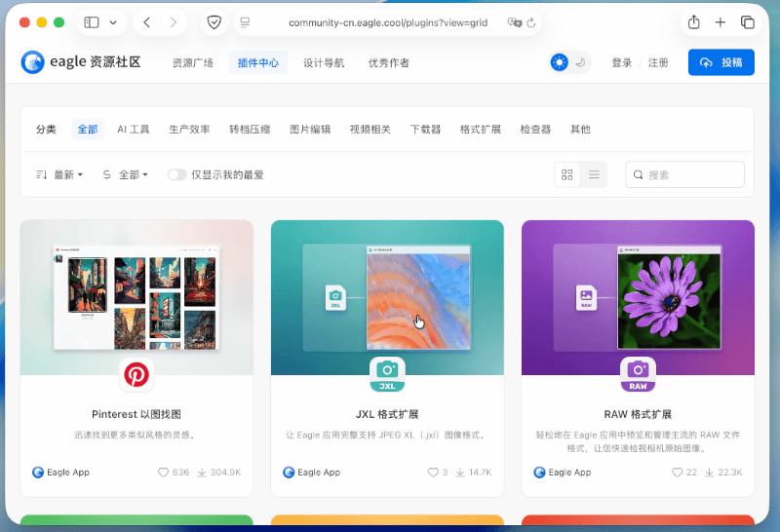This screenshot has width=780, height=532.
Task: Switch to light mode sun icon
Action: 560,62
